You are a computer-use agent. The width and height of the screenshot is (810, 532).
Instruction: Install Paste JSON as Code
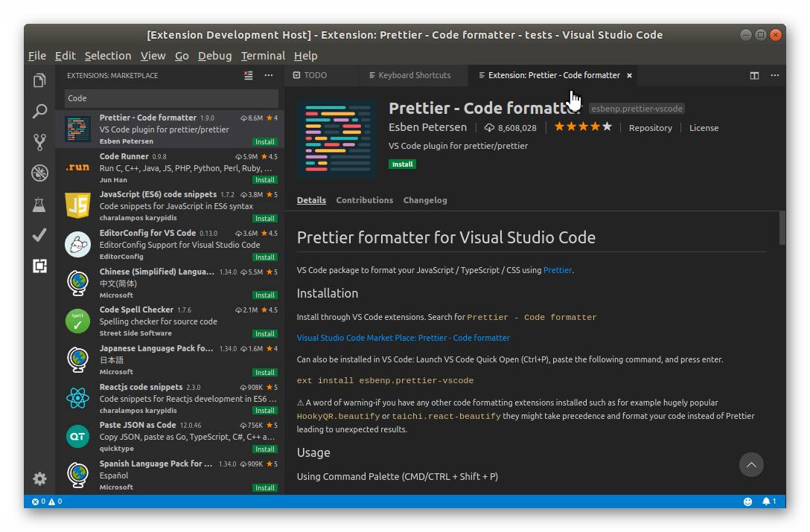tap(265, 449)
